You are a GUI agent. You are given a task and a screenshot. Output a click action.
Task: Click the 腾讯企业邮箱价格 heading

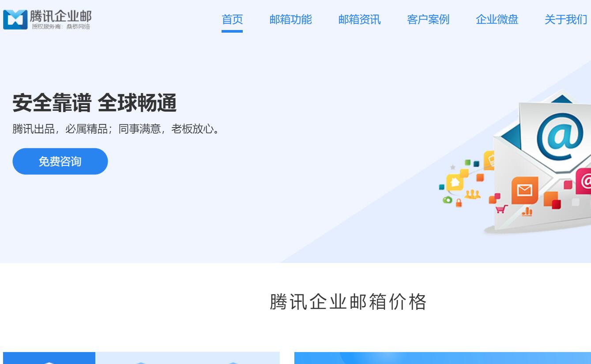(348, 302)
